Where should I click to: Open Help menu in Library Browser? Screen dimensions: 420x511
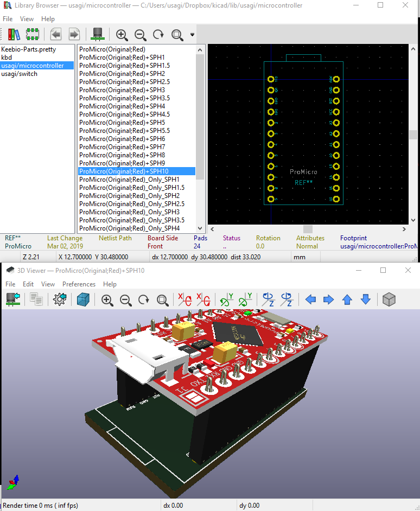(48, 19)
